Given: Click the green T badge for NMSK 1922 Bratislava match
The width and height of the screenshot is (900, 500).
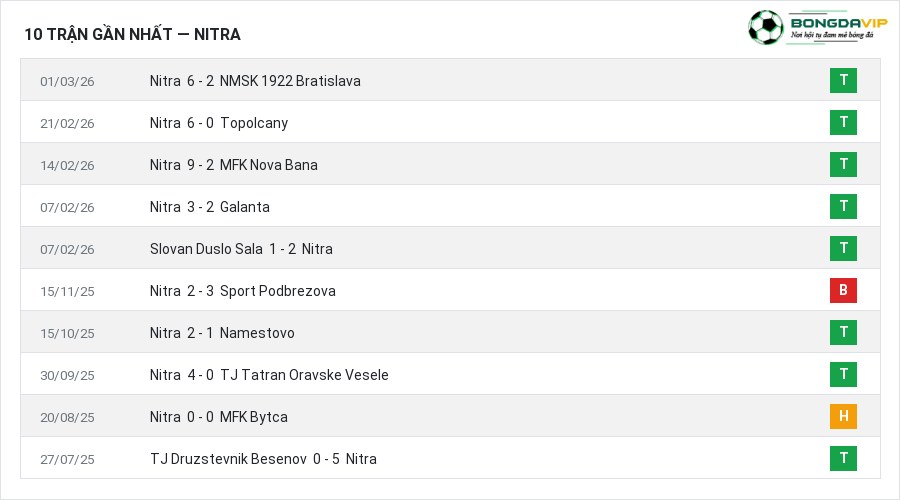Looking at the screenshot, I should coord(843,80).
